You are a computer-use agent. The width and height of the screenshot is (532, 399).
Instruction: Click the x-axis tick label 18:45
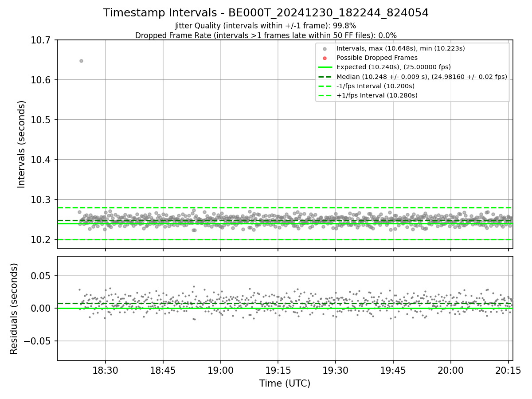click(x=163, y=371)
